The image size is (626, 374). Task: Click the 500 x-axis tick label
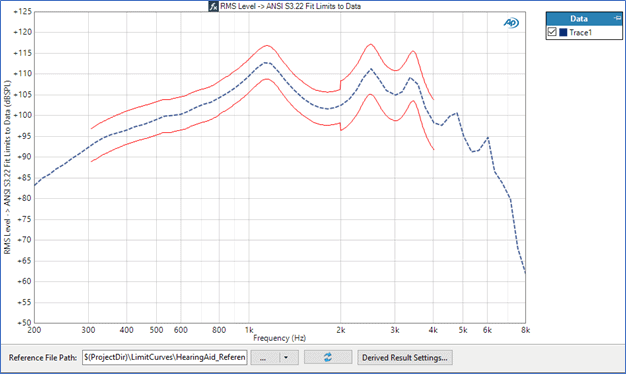(156, 330)
